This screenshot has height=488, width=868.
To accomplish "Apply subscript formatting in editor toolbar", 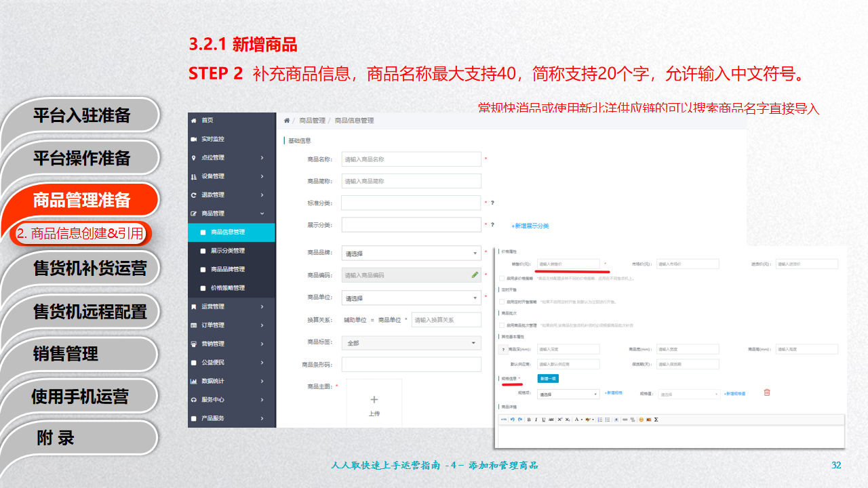I will 568,420.
